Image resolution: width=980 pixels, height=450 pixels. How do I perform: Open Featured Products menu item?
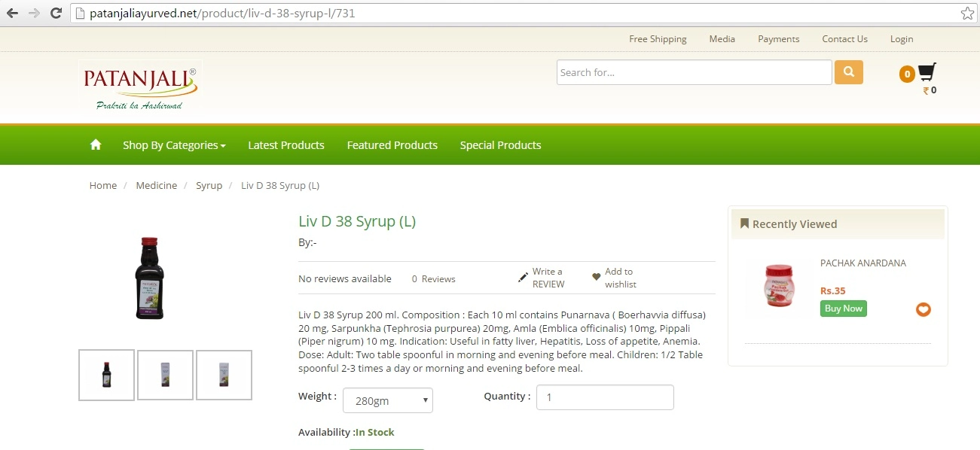tap(392, 145)
